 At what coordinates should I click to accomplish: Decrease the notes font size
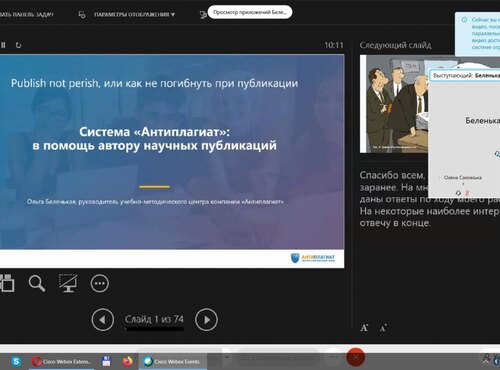383,328
